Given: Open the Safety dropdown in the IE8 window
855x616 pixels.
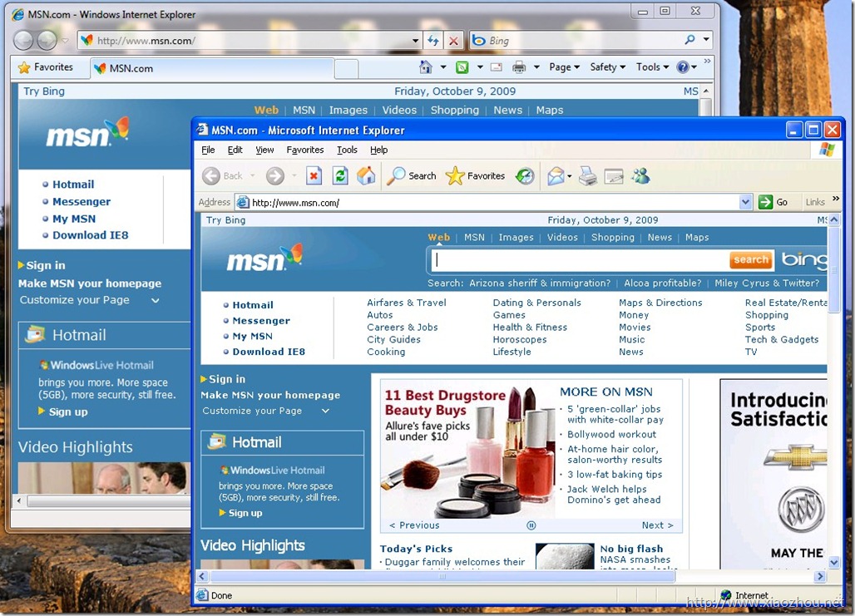Looking at the screenshot, I should (607, 67).
